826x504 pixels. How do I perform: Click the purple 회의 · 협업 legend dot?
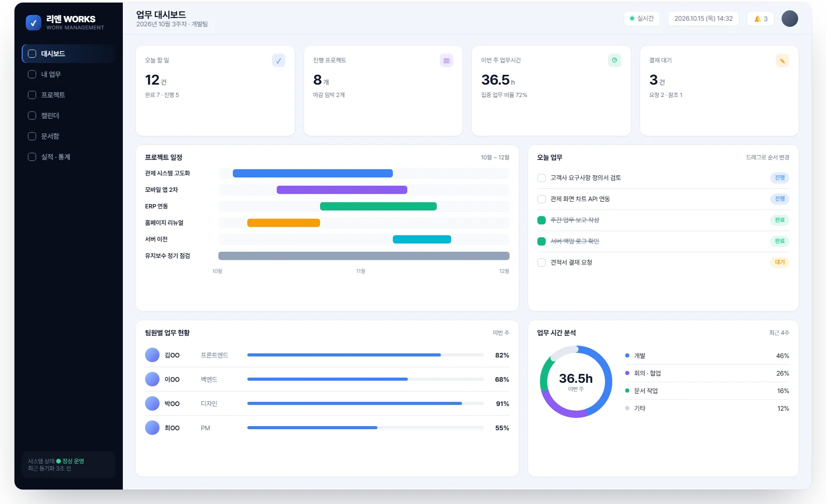(627, 373)
